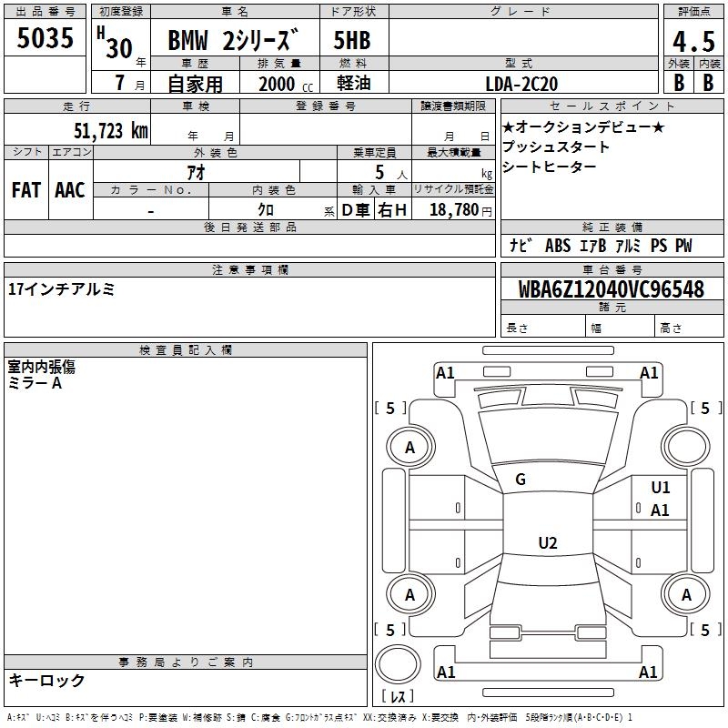Click PS in genuine equipment

[658, 246]
